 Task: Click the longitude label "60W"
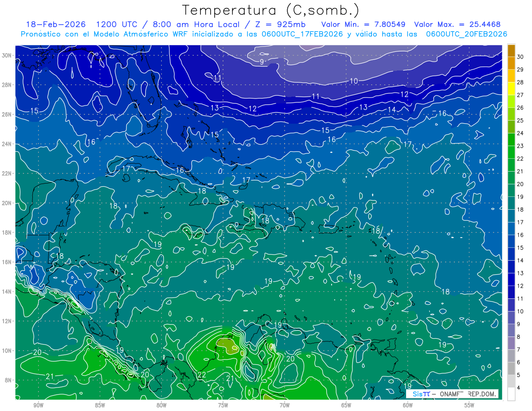tap(408, 406)
